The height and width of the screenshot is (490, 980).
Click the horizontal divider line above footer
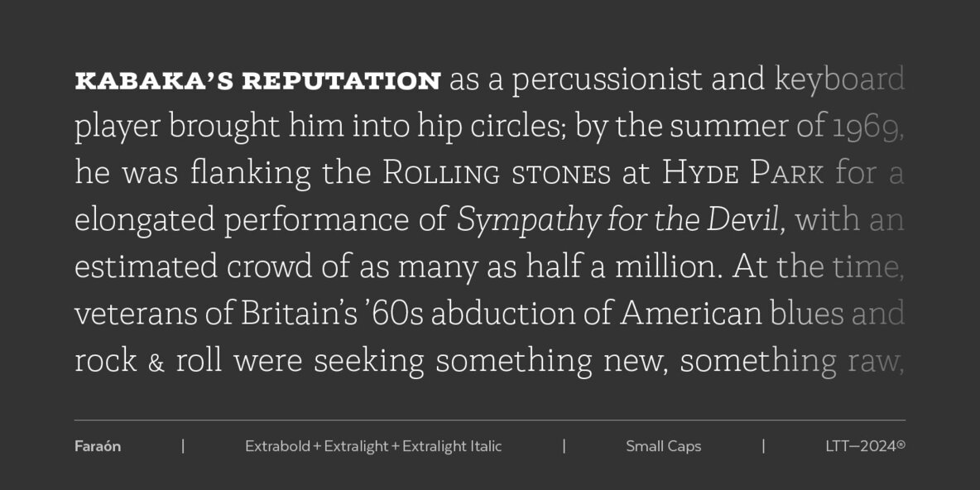click(490, 420)
